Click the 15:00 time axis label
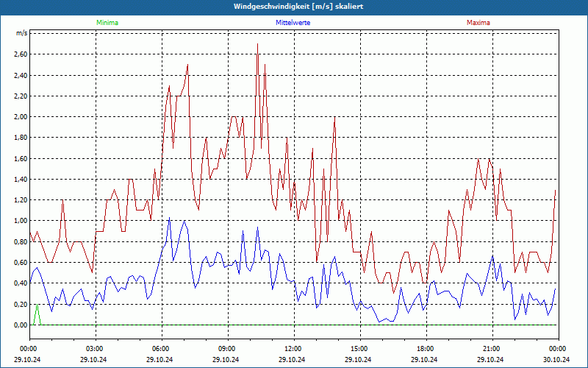The height and width of the screenshot is (368, 588). [x=360, y=349]
